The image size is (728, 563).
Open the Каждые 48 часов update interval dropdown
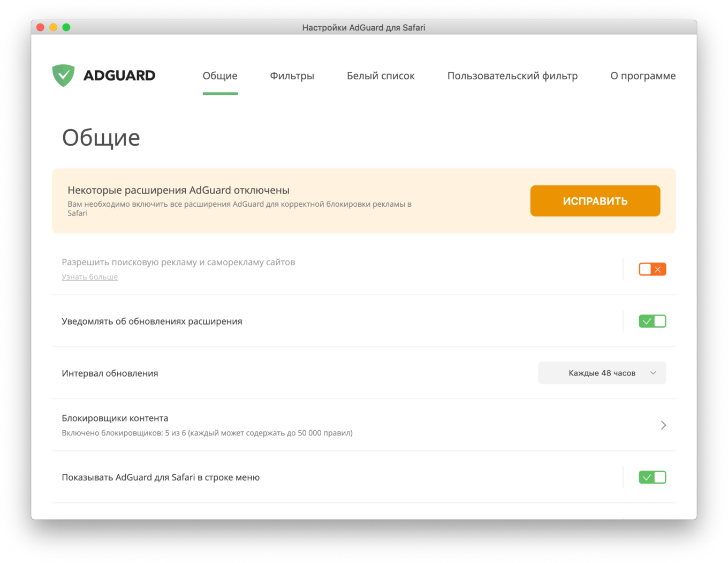[x=602, y=373]
